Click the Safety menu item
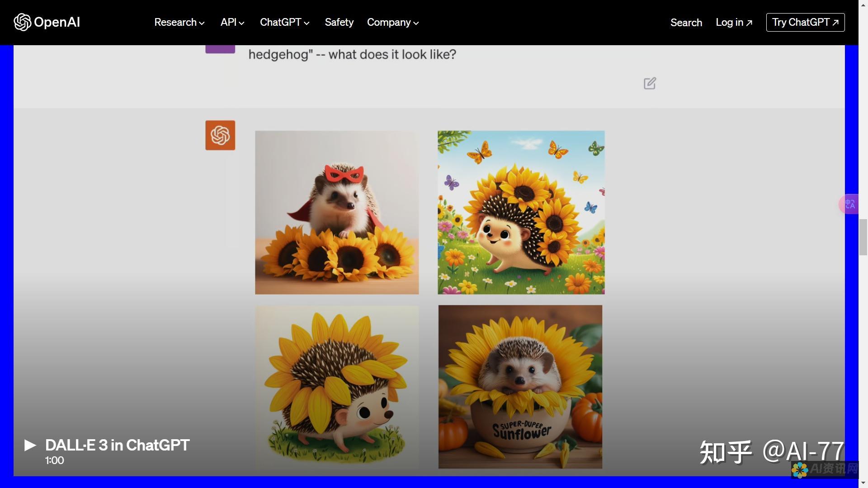 [339, 22]
